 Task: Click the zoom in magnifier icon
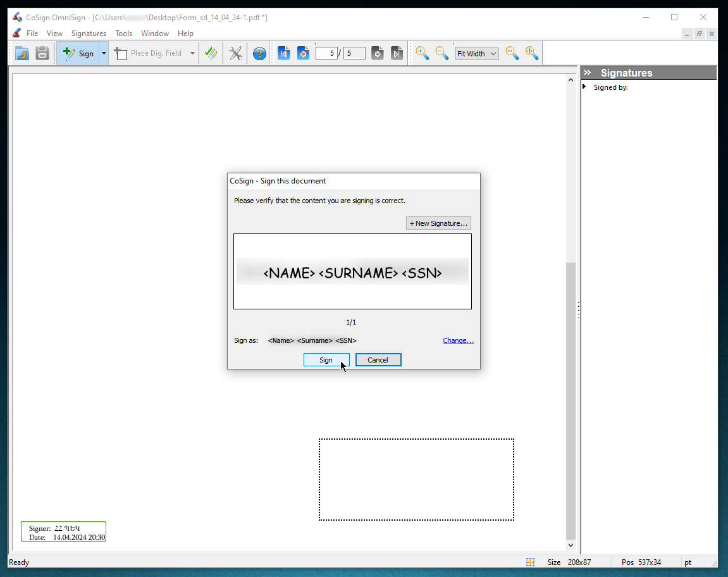click(x=422, y=53)
